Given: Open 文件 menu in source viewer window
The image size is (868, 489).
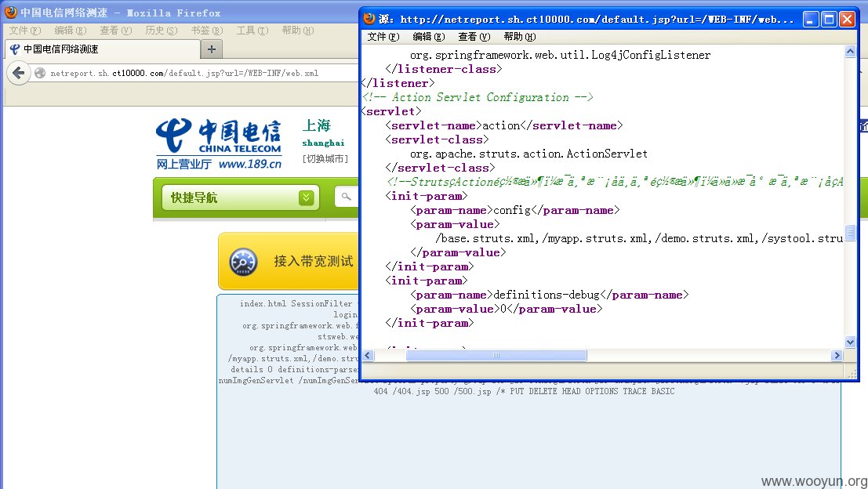Looking at the screenshot, I should (383, 37).
